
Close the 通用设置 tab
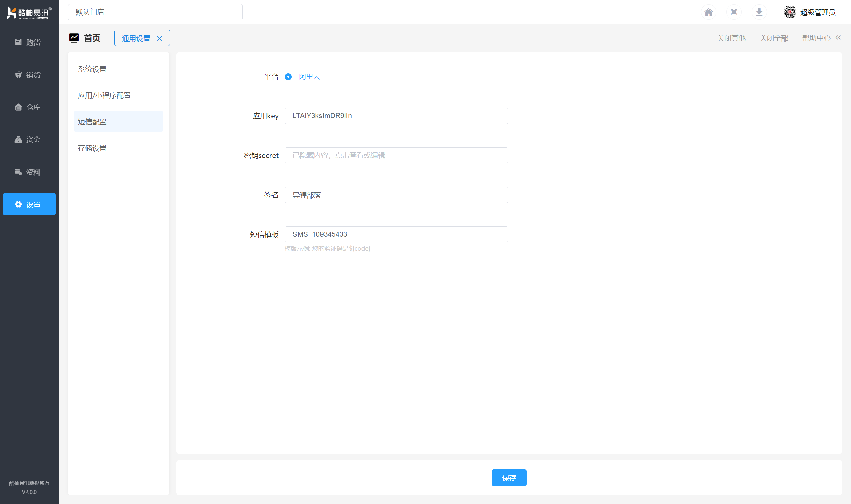click(159, 39)
